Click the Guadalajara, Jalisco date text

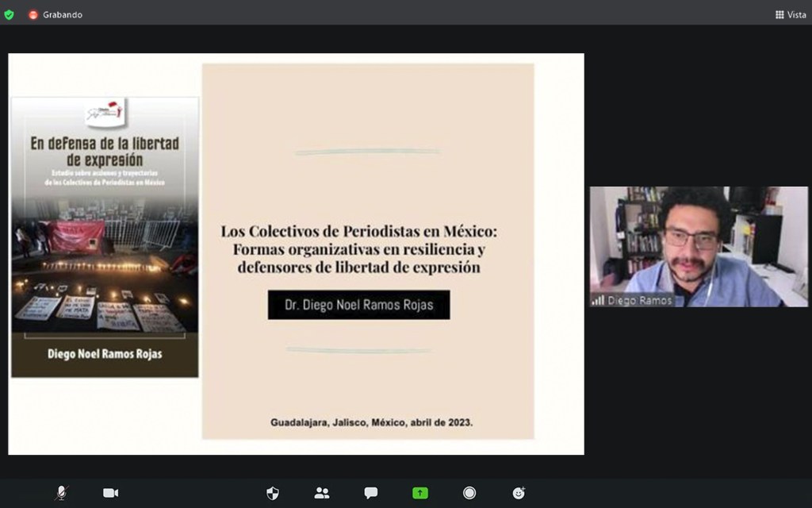pos(371,422)
